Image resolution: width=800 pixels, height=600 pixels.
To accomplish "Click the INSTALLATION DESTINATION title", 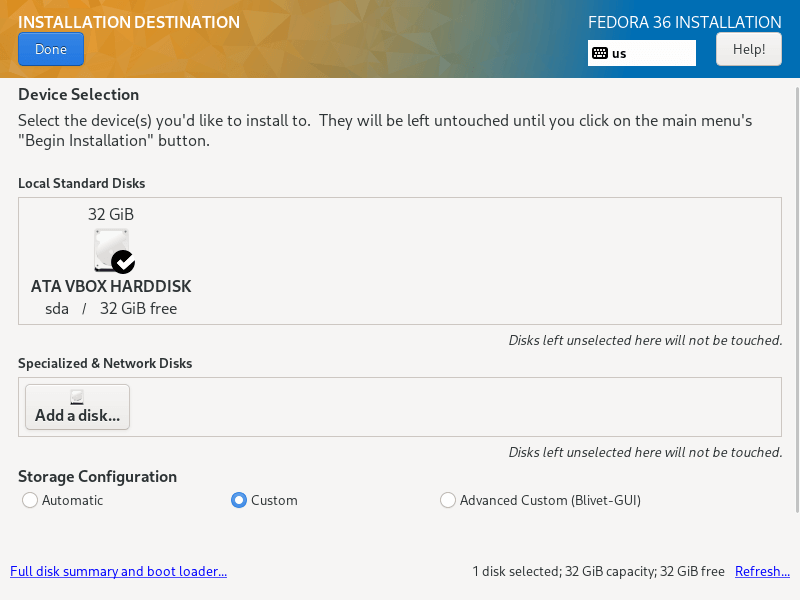I will pyautogui.click(x=129, y=22).
